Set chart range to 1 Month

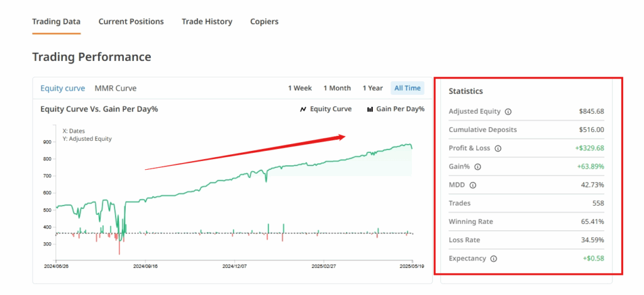[x=337, y=88]
